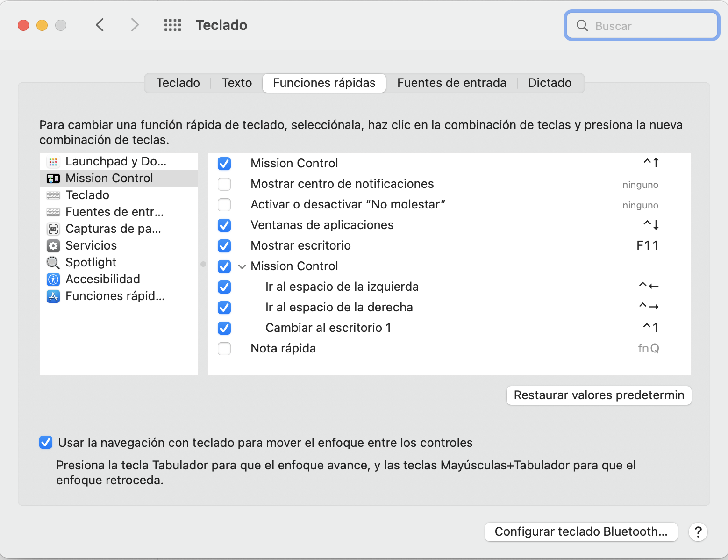Go back with the left chevron
Image resolution: width=728 pixels, height=560 pixels.
[100, 25]
